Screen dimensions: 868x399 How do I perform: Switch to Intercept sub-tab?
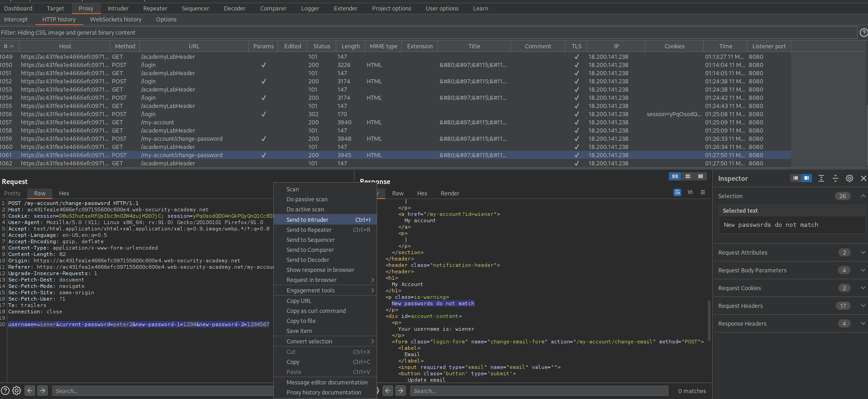coord(16,19)
